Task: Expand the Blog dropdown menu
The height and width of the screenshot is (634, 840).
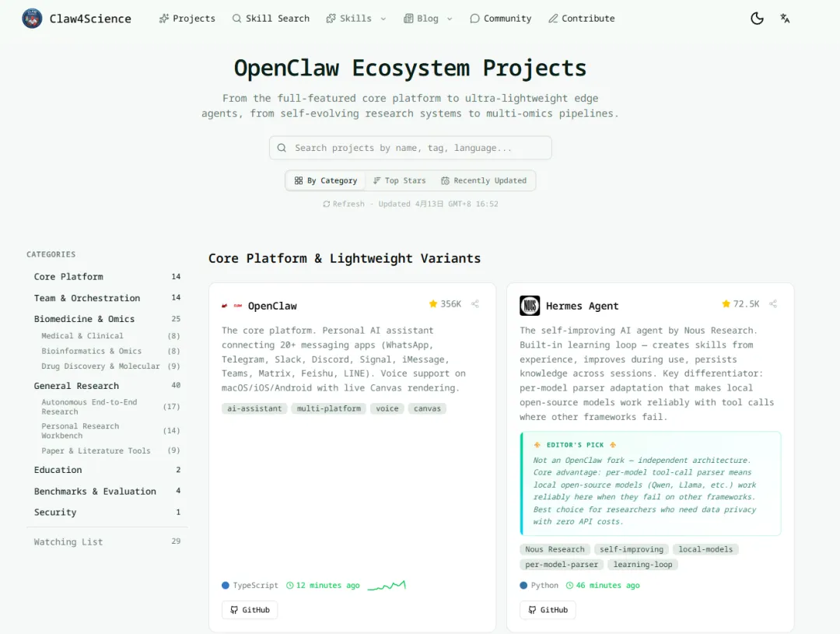Action: click(x=428, y=18)
